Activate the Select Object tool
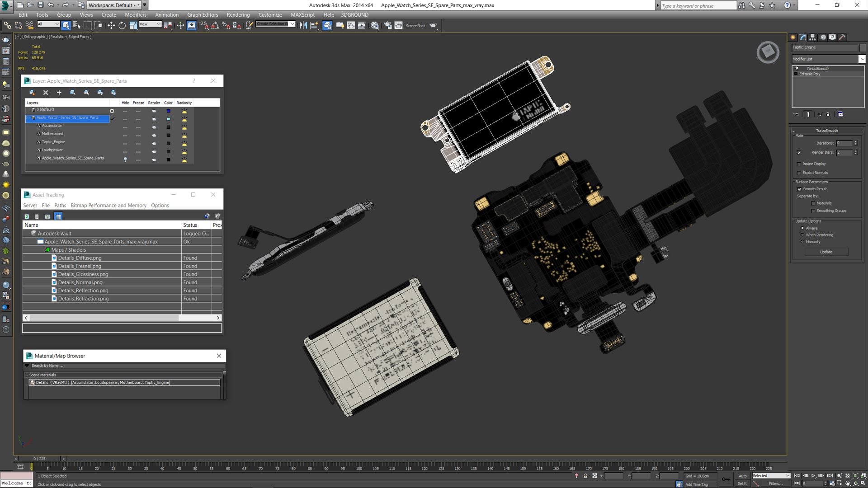The height and width of the screenshot is (488, 868). pyautogui.click(x=66, y=25)
